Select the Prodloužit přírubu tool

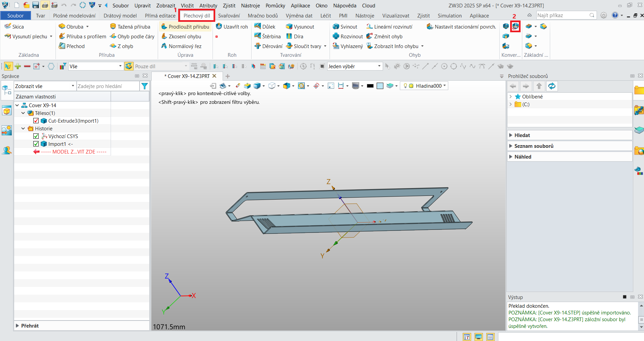[185, 27]
